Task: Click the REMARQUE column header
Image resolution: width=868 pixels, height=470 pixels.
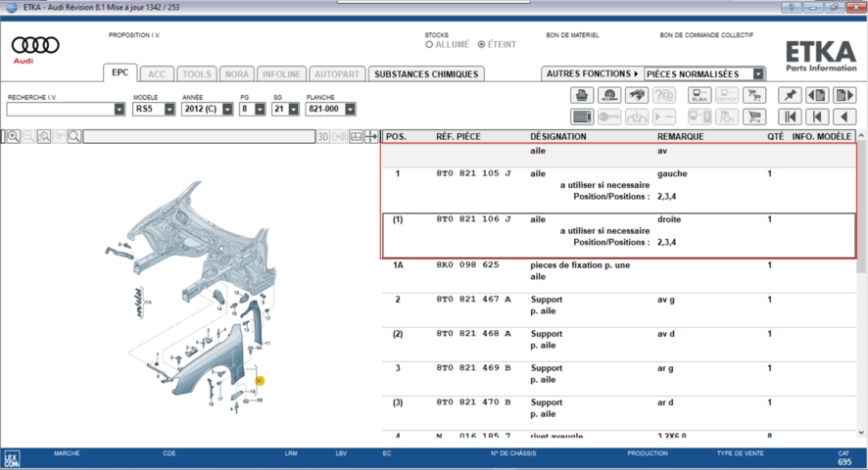Action: pyautogui.click(x=680, y=136)
